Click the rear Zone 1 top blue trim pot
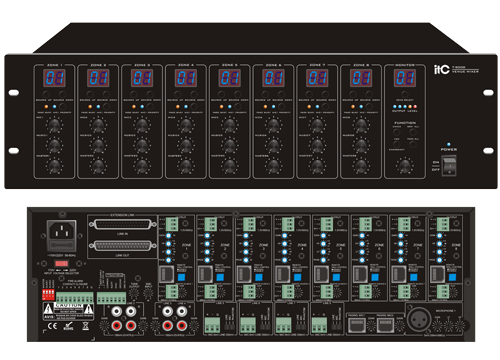This screenshot has width=500, height=360. tap(168, 236)
